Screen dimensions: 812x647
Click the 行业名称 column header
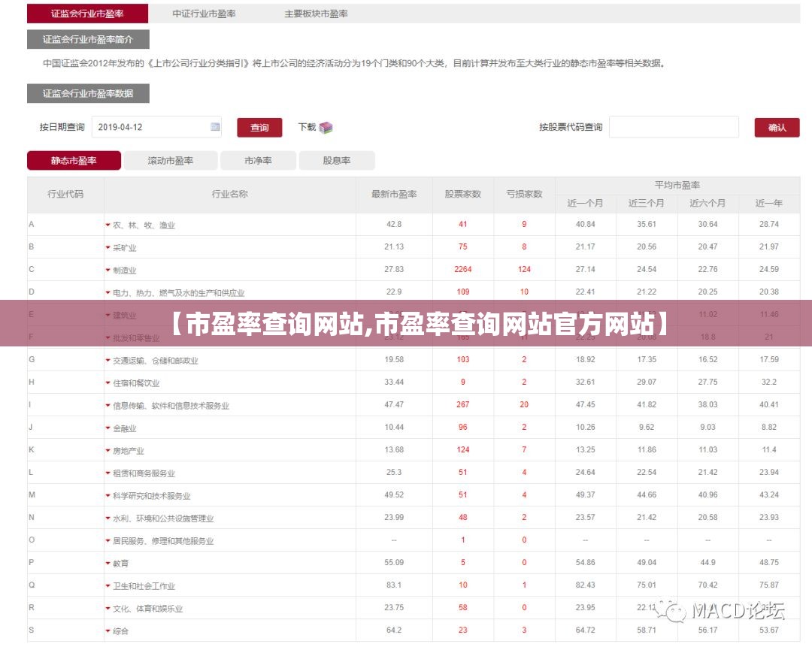coord(230,194)
